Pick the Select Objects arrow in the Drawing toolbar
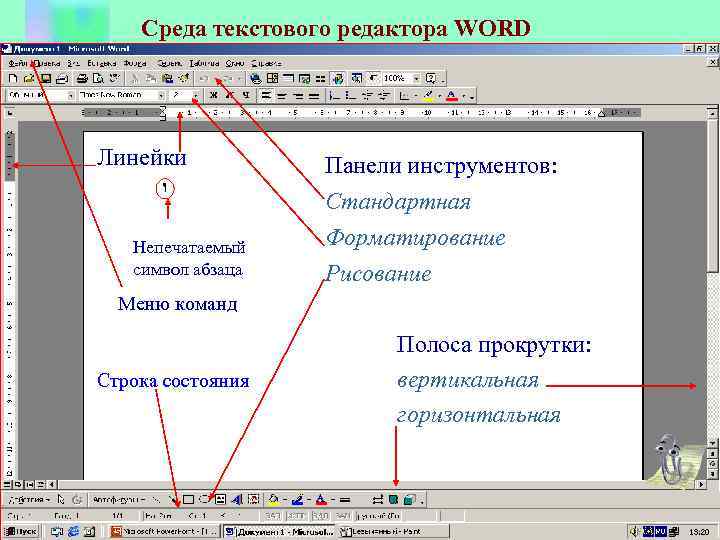The image size is (720, 540). [x=61, y=499]
